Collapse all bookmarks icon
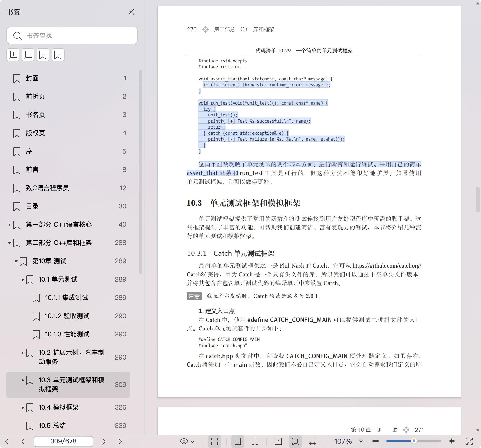The image size is (481, 448). (x=28, y=55)
